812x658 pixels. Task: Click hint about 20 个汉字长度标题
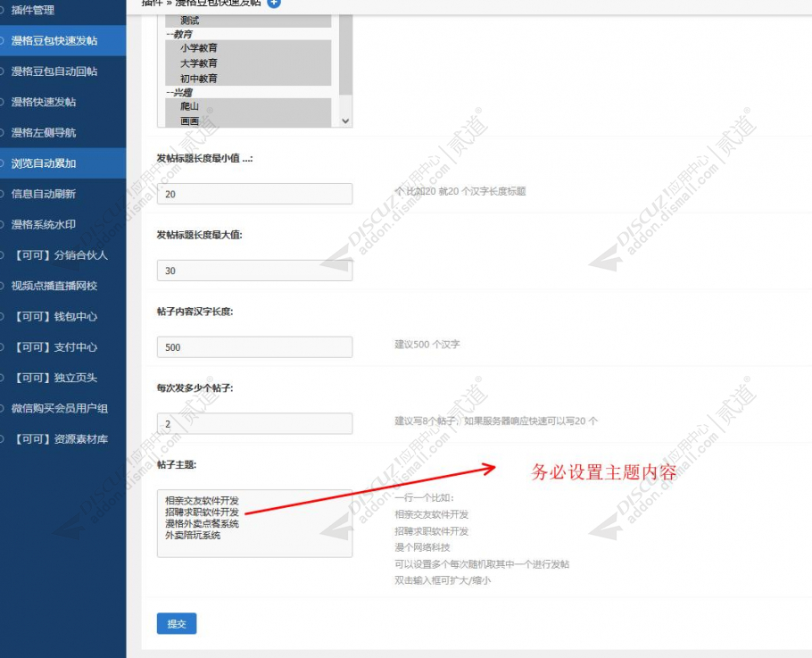pyautogui.click(x=460, y=191)
